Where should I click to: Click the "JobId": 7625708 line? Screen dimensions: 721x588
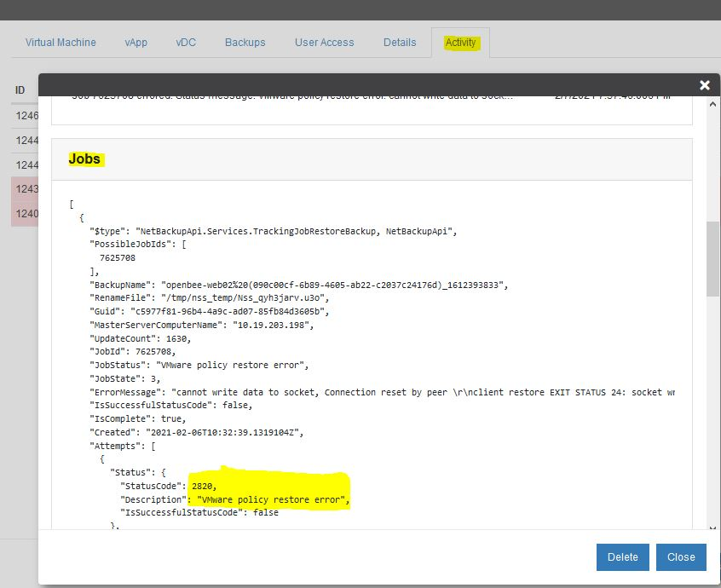[132, 352]
